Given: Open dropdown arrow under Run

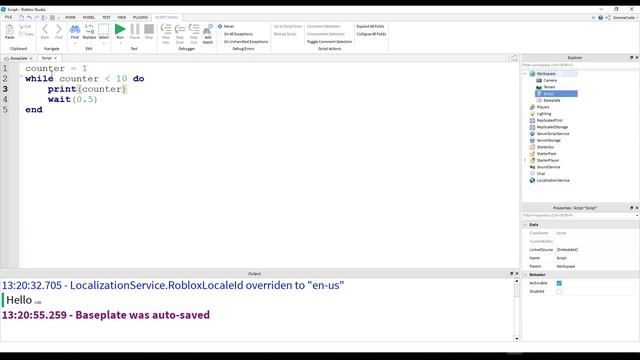Looking at the screenshot, I should coord(120,43).
